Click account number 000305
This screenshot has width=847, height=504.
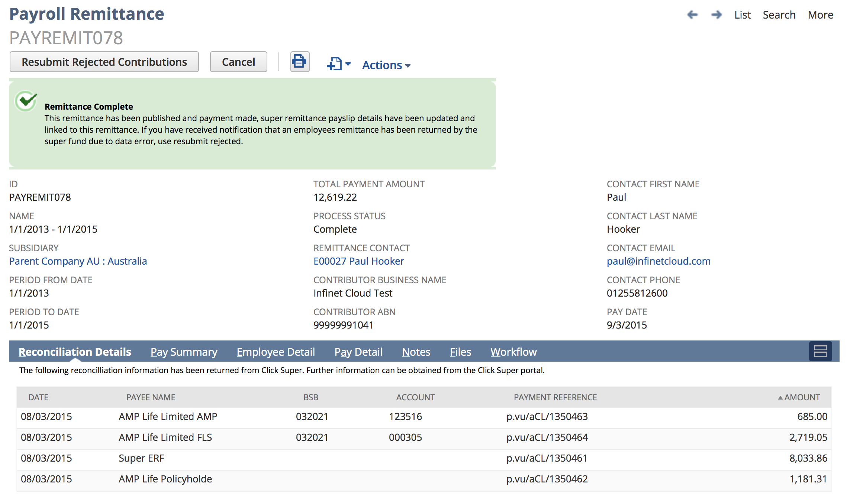[x=405, y=437]
